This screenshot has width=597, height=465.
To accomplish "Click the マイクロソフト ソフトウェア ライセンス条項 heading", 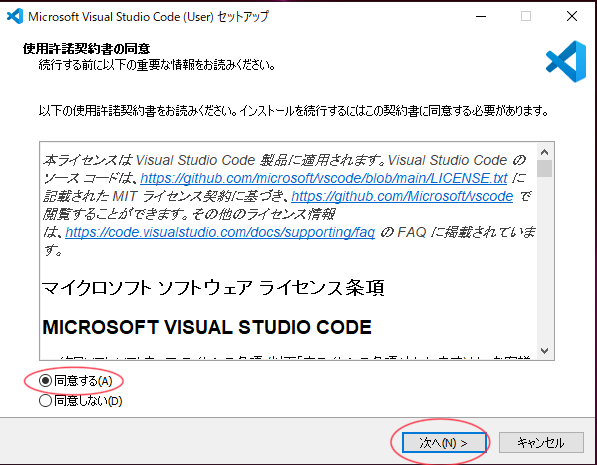I will 213,288.
